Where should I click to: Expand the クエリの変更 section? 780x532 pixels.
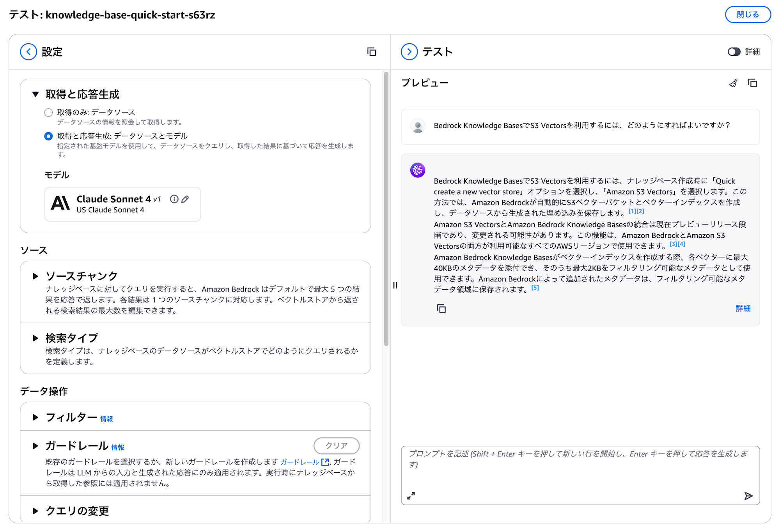[x=35, y=511]
